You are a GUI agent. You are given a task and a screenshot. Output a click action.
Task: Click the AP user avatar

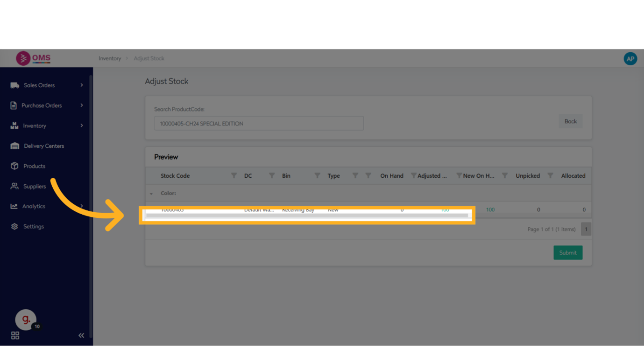pyautogui.click(x=630, y=59)
